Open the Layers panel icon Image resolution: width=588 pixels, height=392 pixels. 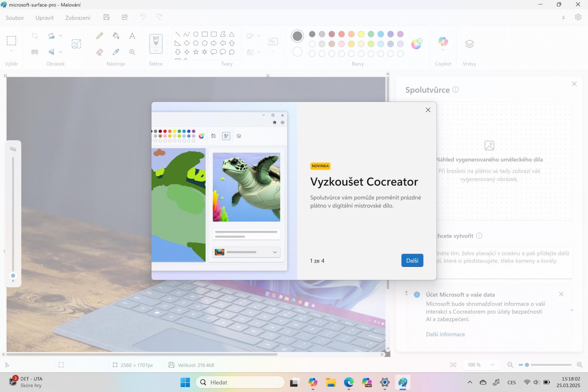[x=469, y=44]
